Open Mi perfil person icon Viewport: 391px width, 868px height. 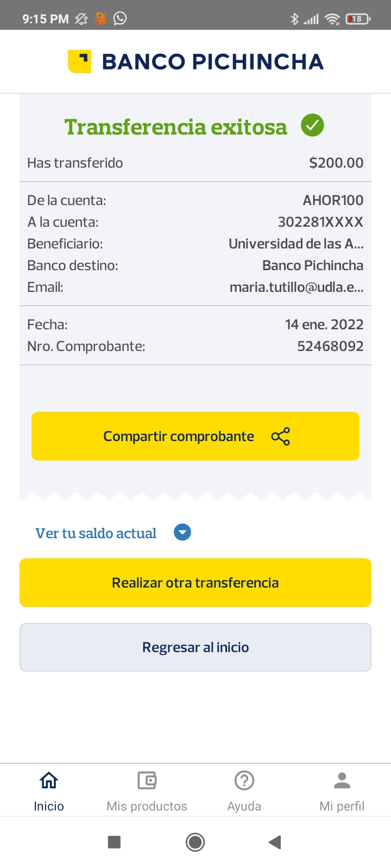[x=342, y=781]
